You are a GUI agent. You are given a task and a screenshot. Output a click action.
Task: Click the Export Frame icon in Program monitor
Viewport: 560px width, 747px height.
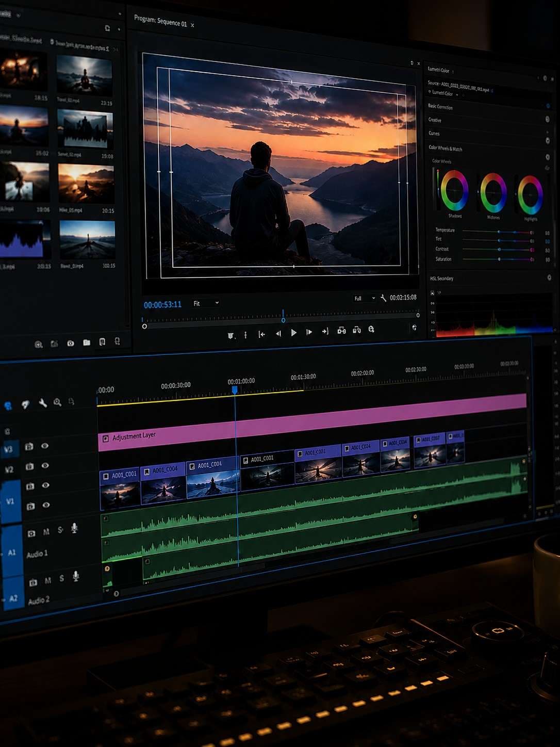tap(371, 329)
